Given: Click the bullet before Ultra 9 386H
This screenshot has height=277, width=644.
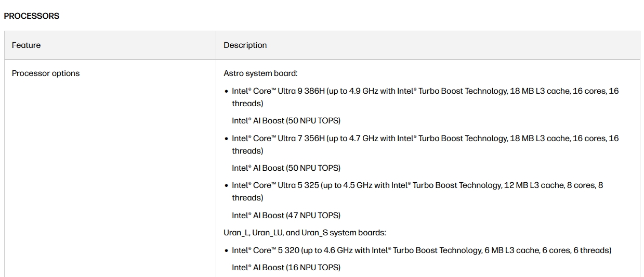Looking at the screenshot, I should pyautogui.click(x=227, y=92).
